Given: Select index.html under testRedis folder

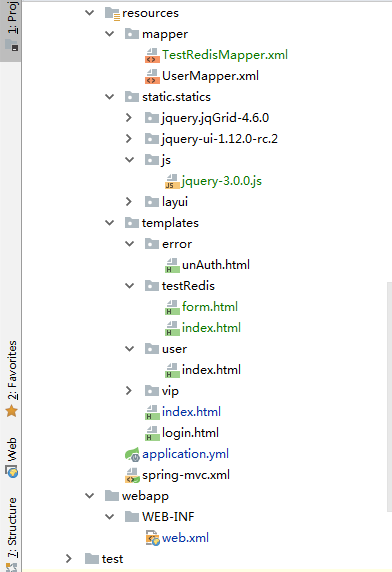Looking at the screenshot, I should pyautogui.click(x=211, y=328).
